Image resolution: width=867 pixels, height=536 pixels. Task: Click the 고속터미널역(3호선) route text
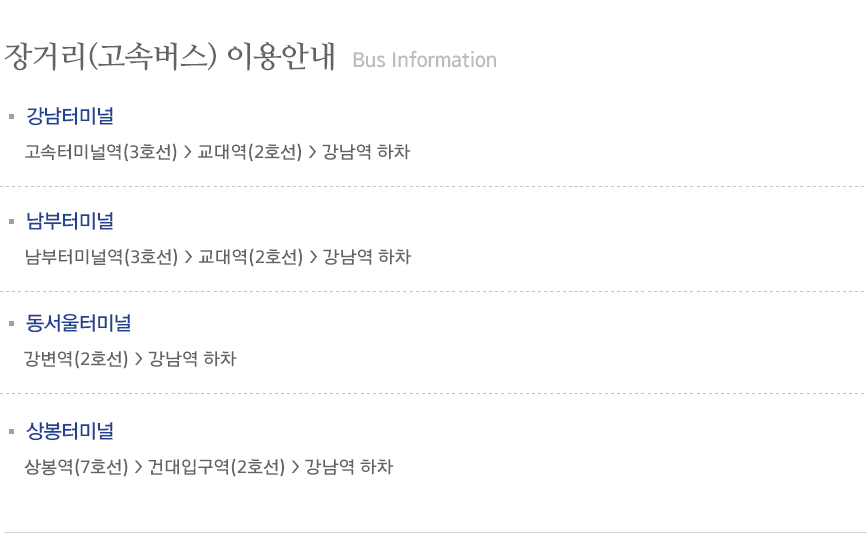[101, 152]
